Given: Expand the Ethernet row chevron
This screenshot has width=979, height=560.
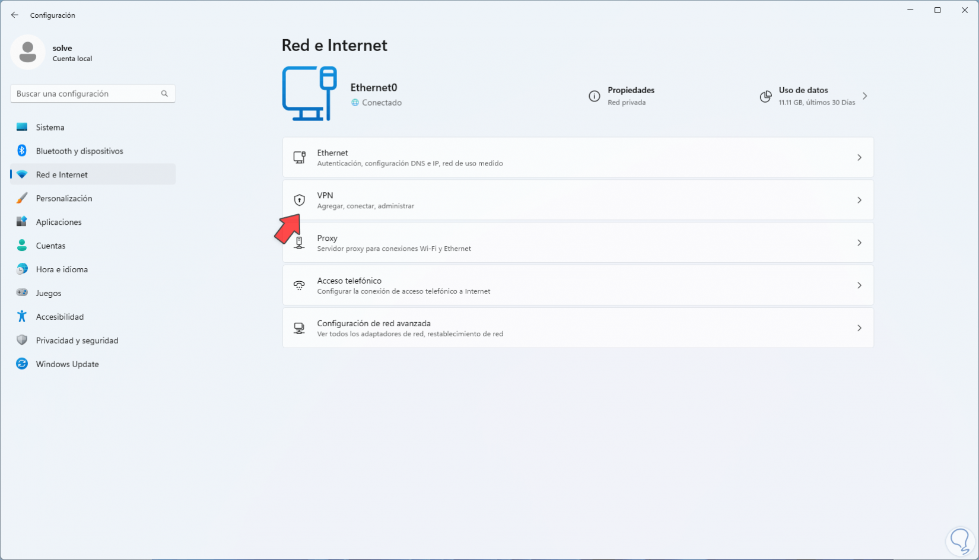Looking at the screenshot, I should point(859,158).
